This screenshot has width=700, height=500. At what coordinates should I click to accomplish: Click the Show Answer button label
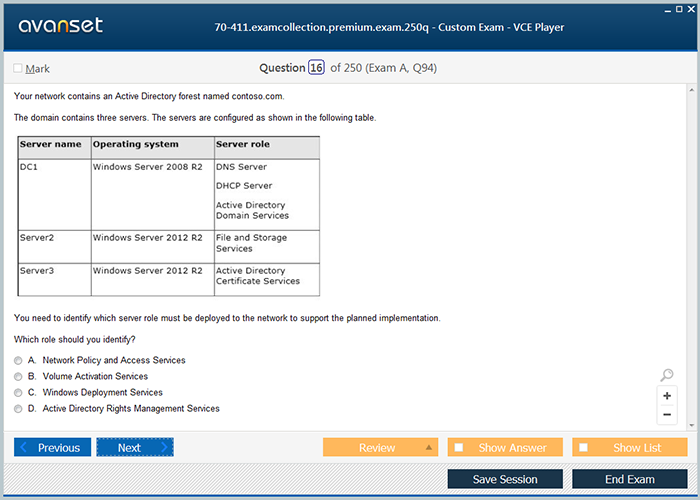point(512,448)
